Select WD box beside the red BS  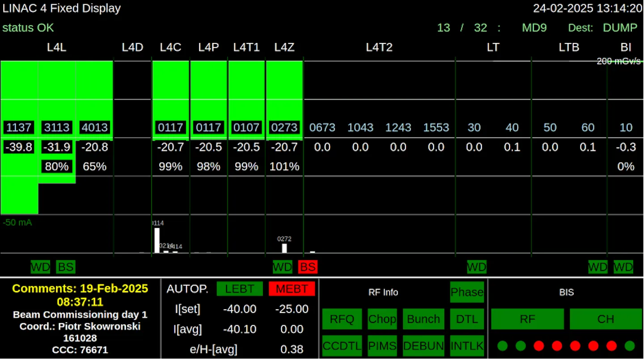click(x=283, y=267)
